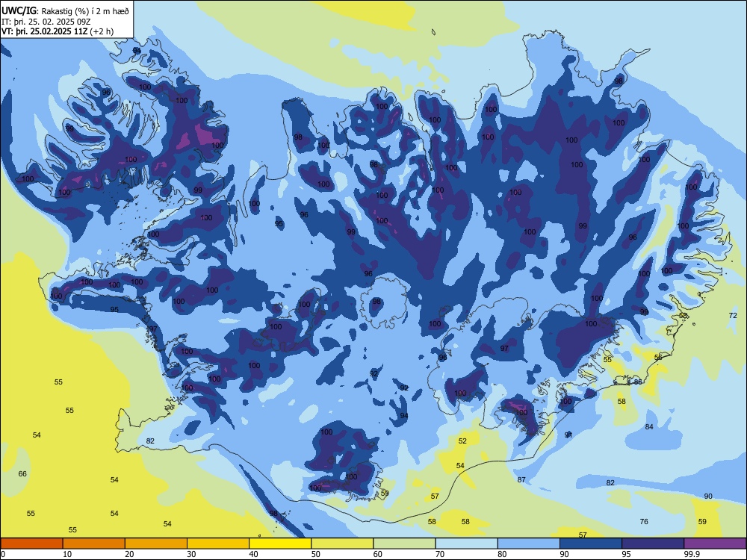Click the legend label '99.9'
The height and width of the screenshot is (560, 747).
click(692, 554)
